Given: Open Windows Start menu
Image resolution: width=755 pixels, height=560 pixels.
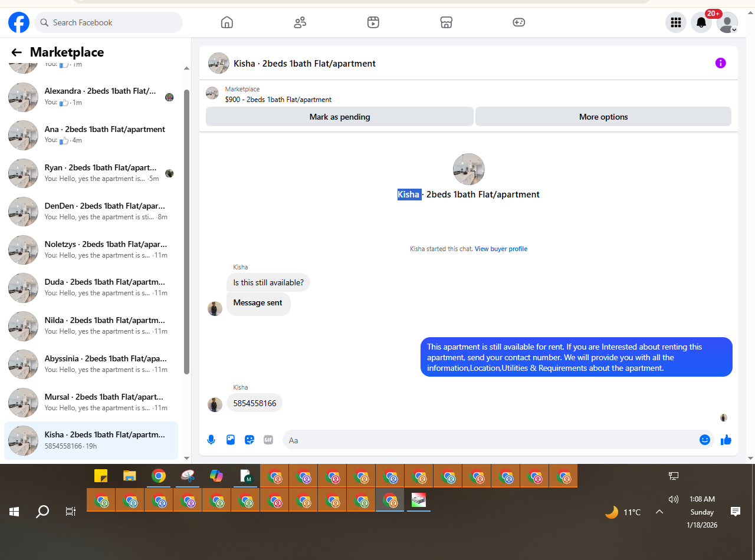Looking at the screenshot, I should point(14,512).
